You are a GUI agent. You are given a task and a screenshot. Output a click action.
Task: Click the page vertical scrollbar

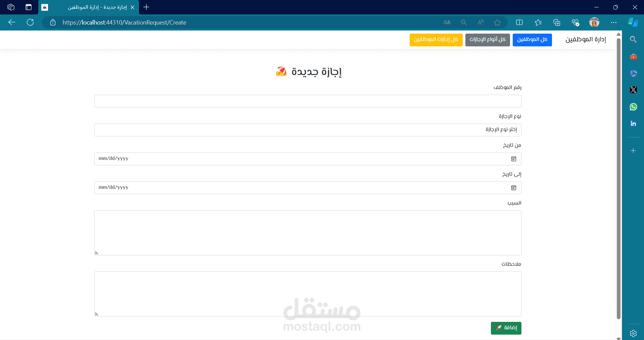(618, 178)
